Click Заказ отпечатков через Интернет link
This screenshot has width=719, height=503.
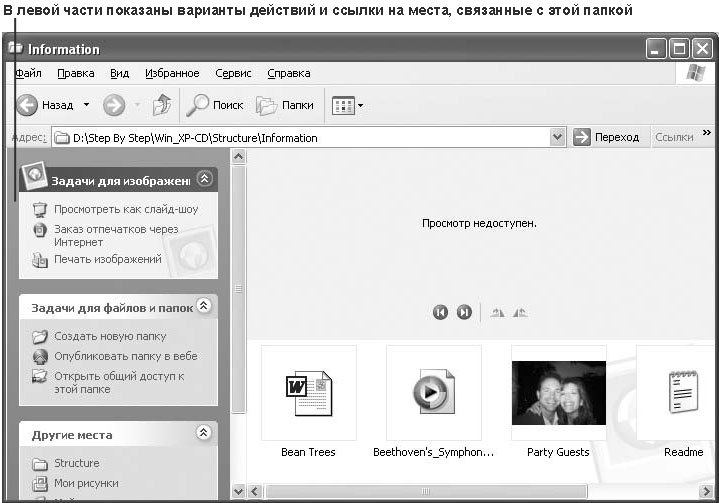coord(116,235)
